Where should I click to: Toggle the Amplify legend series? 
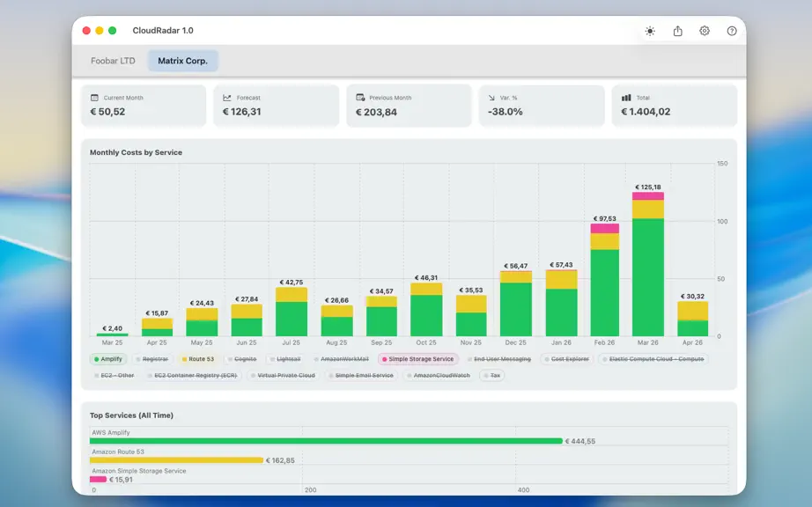(x=108, y=359)
